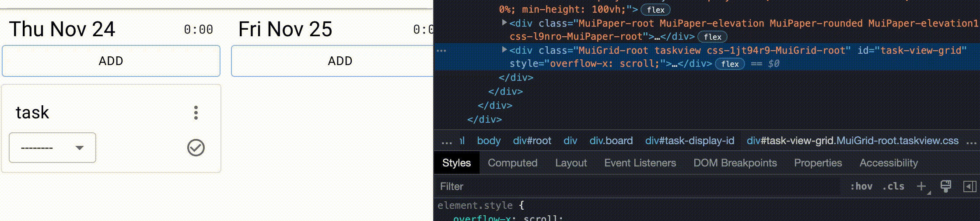The height and width of the screenshot is (221, 980).
Task: Select div.board in the breadcrumb
Action: (611, 141)
